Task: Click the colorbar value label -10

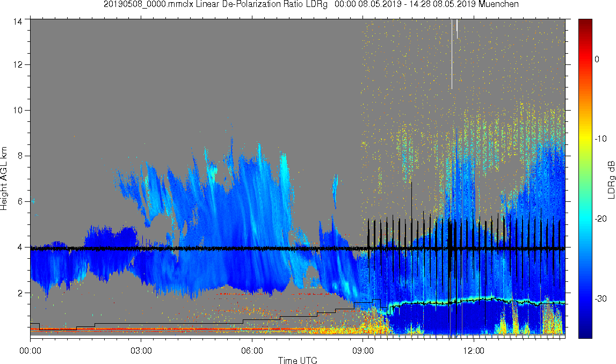Action: [600, 139]
